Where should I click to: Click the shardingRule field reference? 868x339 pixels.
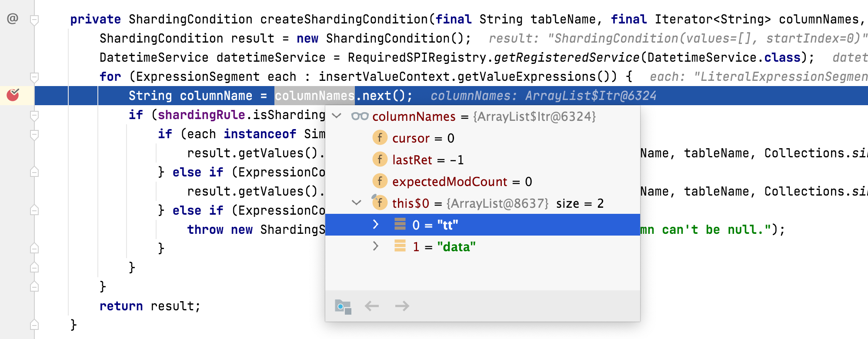click(201, 115)
